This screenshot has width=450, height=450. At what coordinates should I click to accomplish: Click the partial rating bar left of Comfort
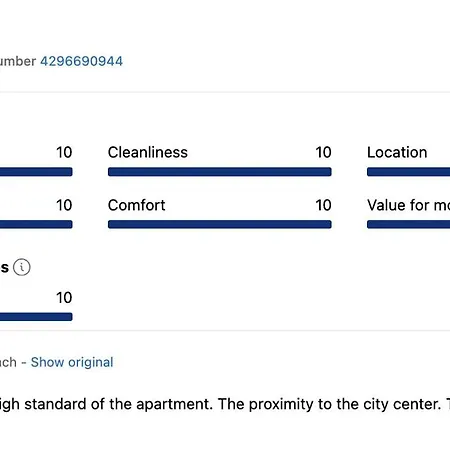click(x=36, y=224)
